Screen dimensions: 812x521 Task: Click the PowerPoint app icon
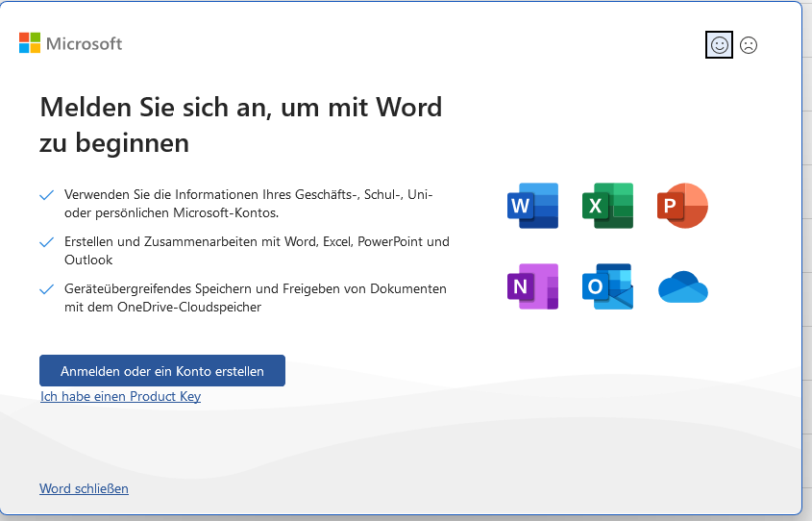682,206
